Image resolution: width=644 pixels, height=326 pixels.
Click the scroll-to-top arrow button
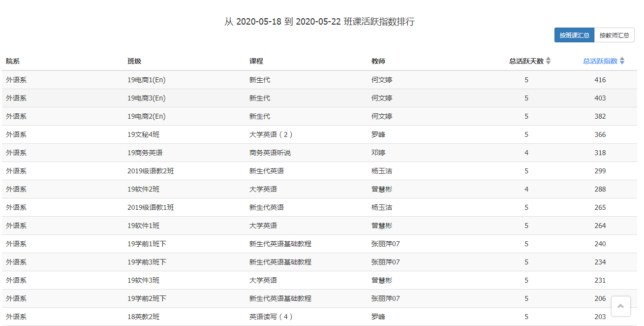coord(620,306)
